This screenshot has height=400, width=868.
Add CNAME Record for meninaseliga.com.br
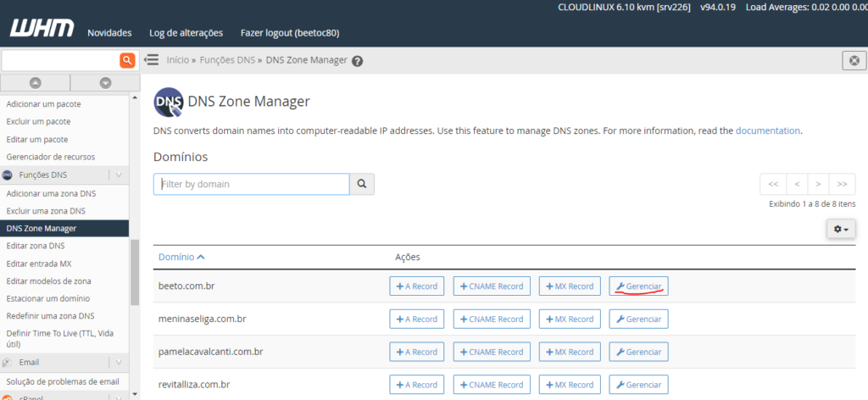[492, 319]
